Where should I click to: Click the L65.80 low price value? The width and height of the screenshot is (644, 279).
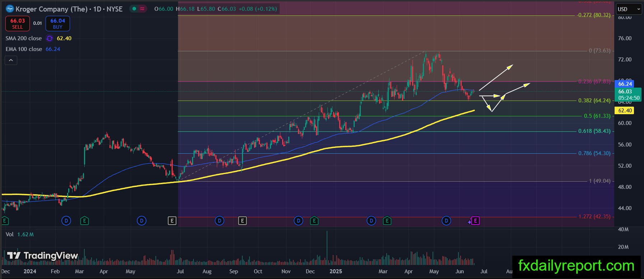point(206,9)
